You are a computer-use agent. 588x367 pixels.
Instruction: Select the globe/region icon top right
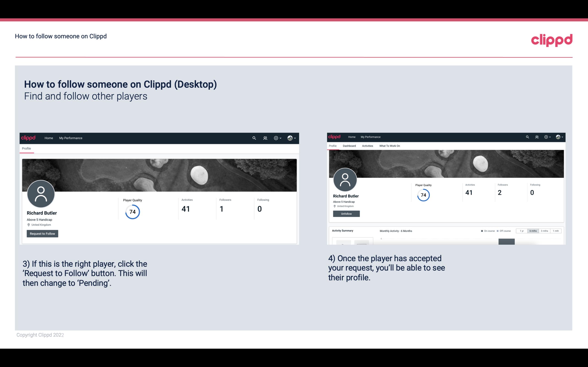point(558,137)
